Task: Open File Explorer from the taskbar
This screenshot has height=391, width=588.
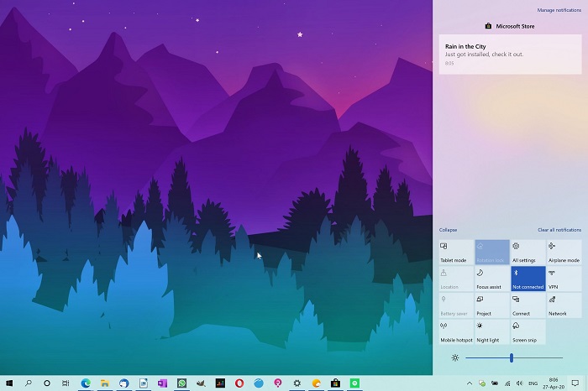Action: (x=105, y=383)
